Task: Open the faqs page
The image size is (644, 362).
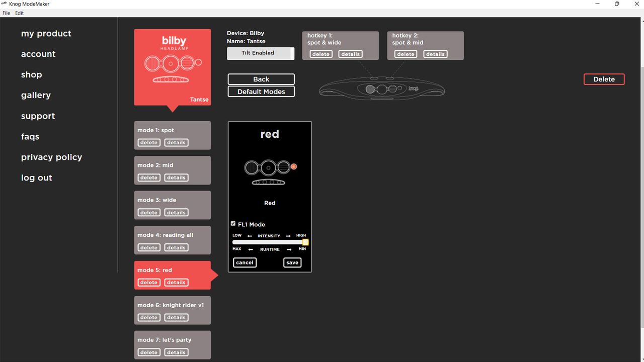Action: point(30,137)
